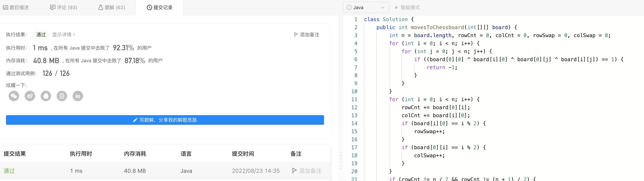Click the 'rowSwap++;' code line
Image resolution: width=644 pixels, height=181 pixels.
tap(429, 131)
